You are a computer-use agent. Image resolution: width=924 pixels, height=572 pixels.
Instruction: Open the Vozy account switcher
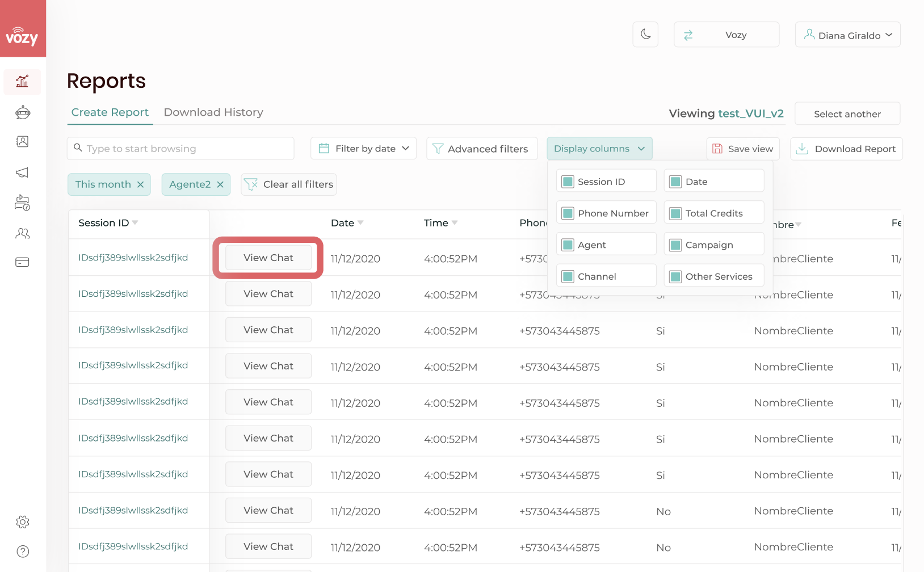[726, 35]
